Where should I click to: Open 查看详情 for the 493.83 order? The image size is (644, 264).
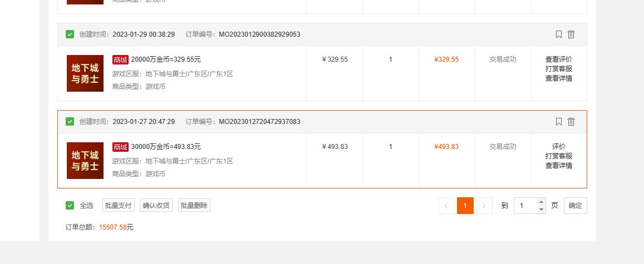[x=559, y=166]
